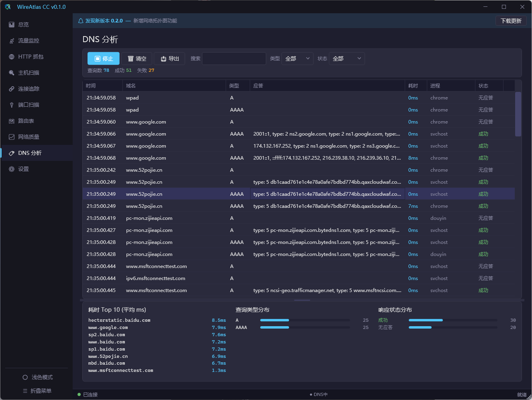Click the 下载更新 button
Image resolution: width=532 pixels, height=400 pixels.
[x=511, y=21]
